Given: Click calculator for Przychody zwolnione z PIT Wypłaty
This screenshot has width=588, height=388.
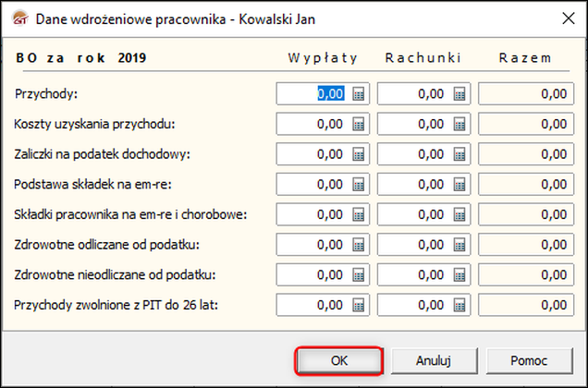Looking at the screenshot, I should click(359, 305).
